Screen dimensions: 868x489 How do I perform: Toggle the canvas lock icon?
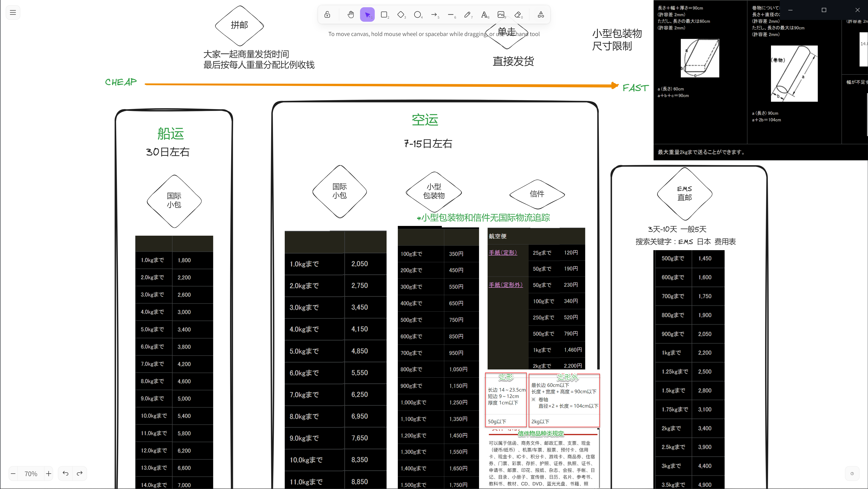[327, 14]
